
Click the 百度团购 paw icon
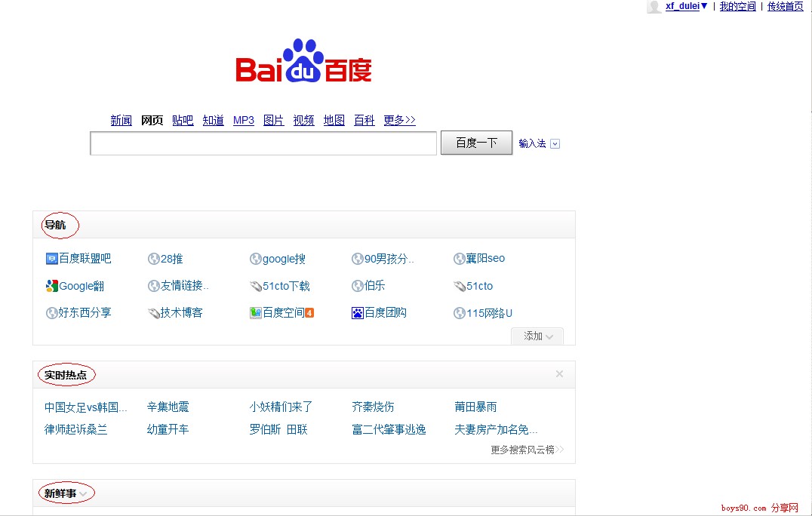[x=358, y=313]
